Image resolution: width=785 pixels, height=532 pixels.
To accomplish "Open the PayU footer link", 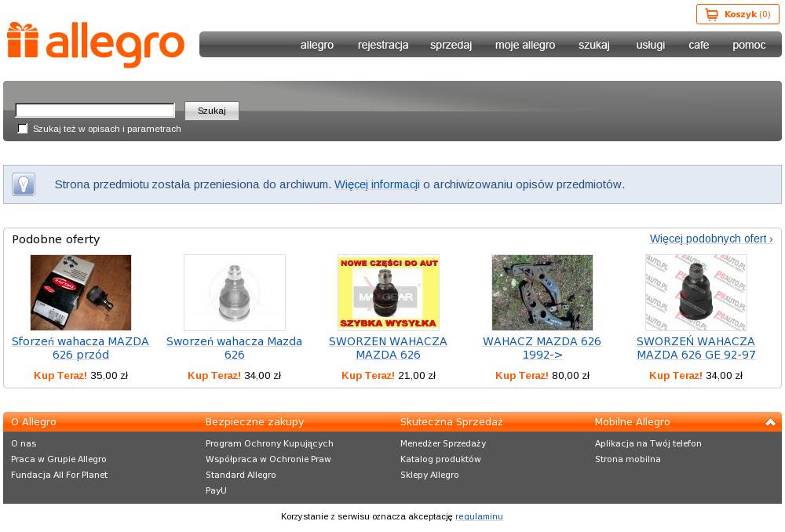I will pos(217,490).
